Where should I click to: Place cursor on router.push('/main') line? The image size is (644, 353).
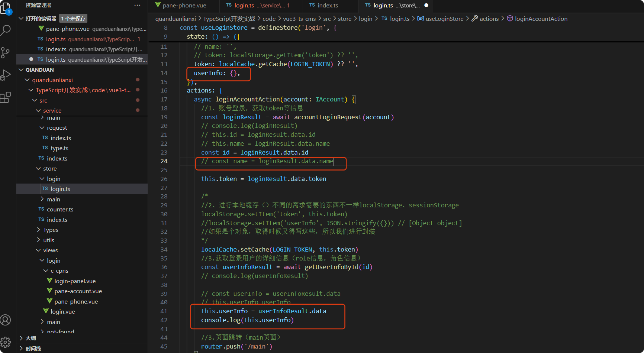click(x=236, y=346)
